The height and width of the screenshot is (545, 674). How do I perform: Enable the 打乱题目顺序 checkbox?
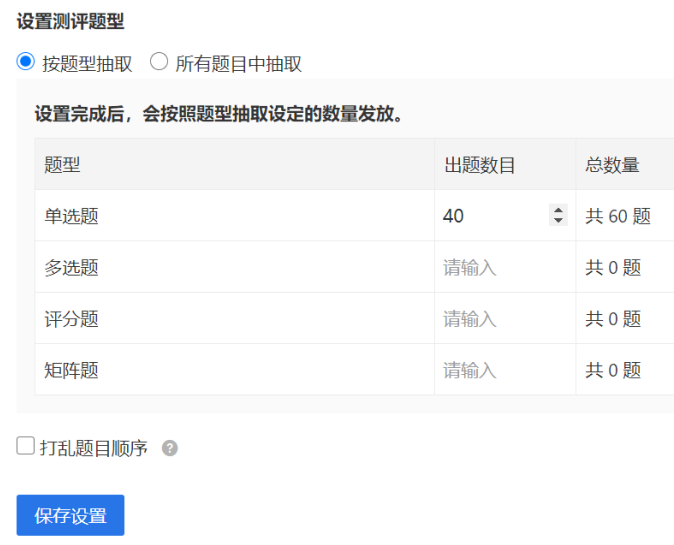(x=25, y=446)
